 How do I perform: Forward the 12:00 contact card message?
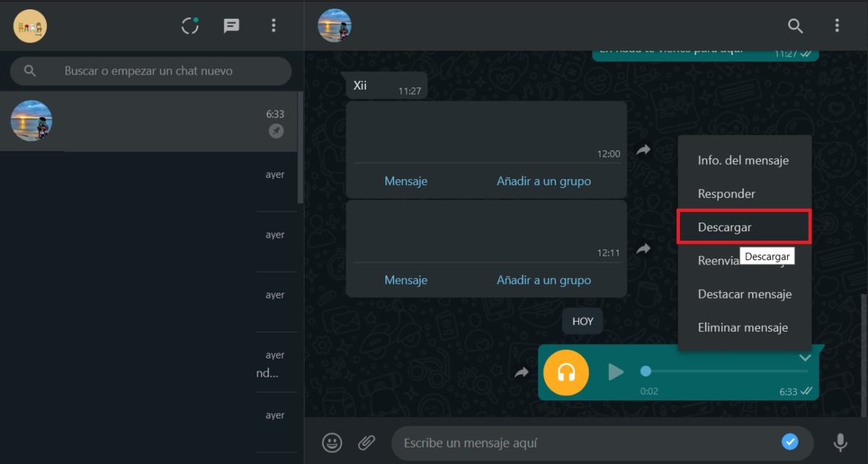point(643,150)
